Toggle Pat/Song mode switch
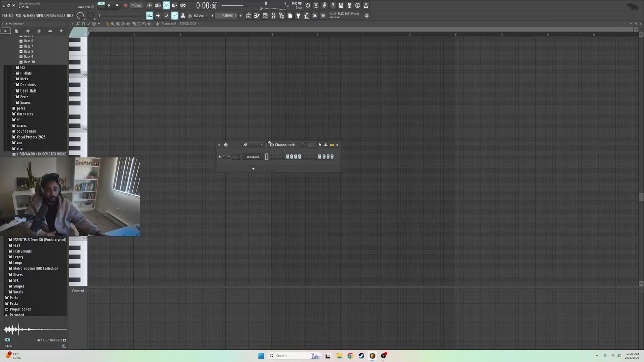 click(101, 5)
